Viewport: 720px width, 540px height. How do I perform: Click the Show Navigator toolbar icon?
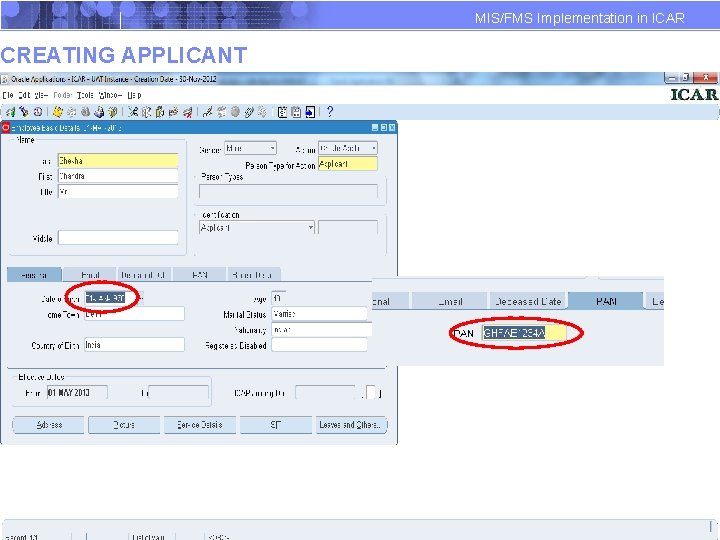(x=38, y=112)
